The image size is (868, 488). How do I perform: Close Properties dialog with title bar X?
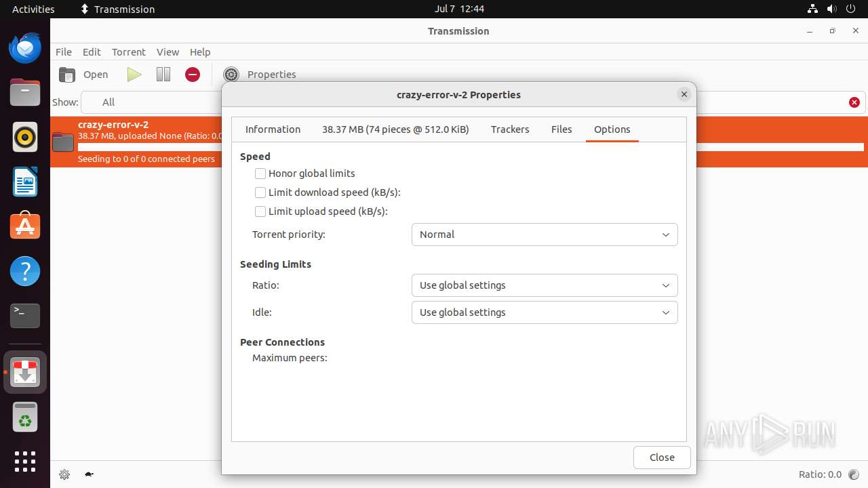684,95
